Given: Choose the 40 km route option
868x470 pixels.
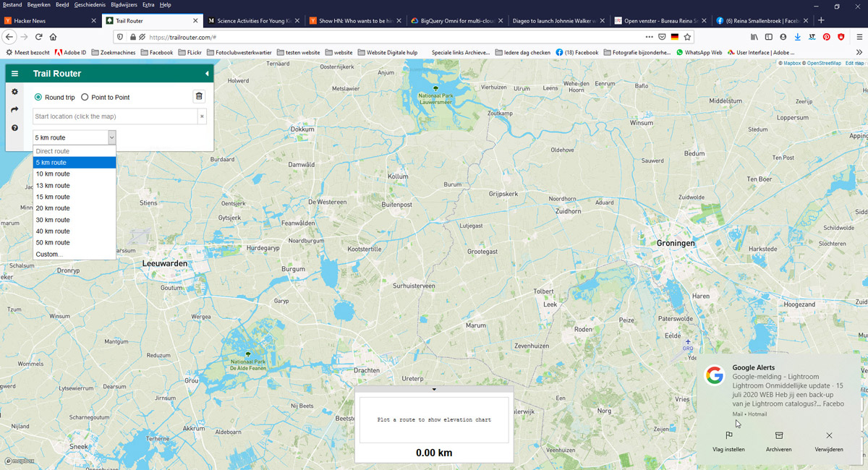Looking at the screenshot, I should (75, 231).
